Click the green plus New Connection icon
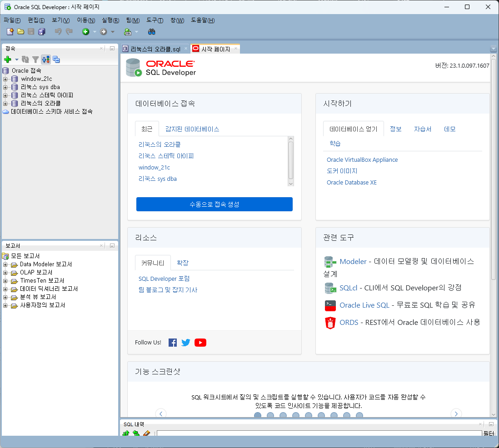Image resolution: width=499 pixels, height=448 pixels. (8, 59)
